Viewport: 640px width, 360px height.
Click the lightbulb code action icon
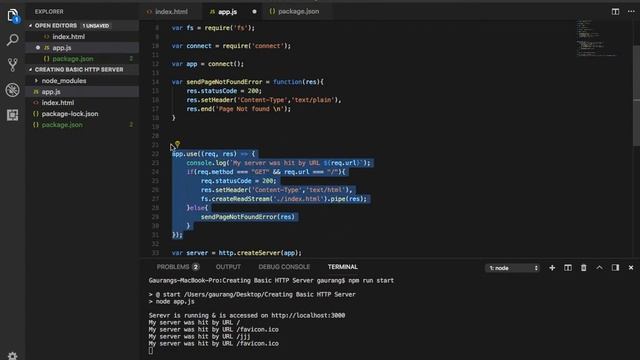click(178, 144)
